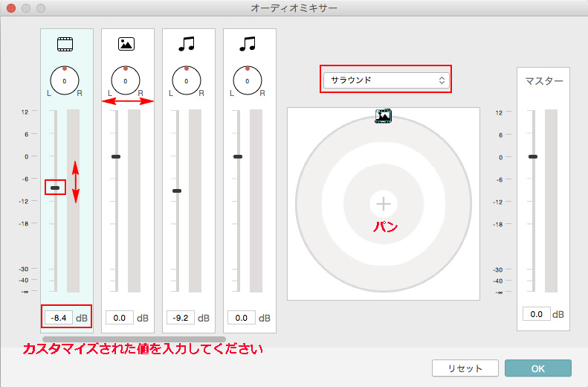
Task: Click the image track pan knob
Action: pos(126,80)
